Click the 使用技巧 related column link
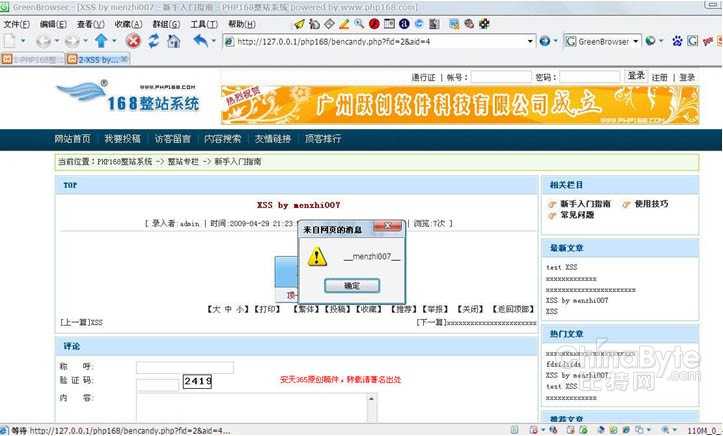Image resolution: width=723 pixels, height=436 pixels. coord(651,204)
